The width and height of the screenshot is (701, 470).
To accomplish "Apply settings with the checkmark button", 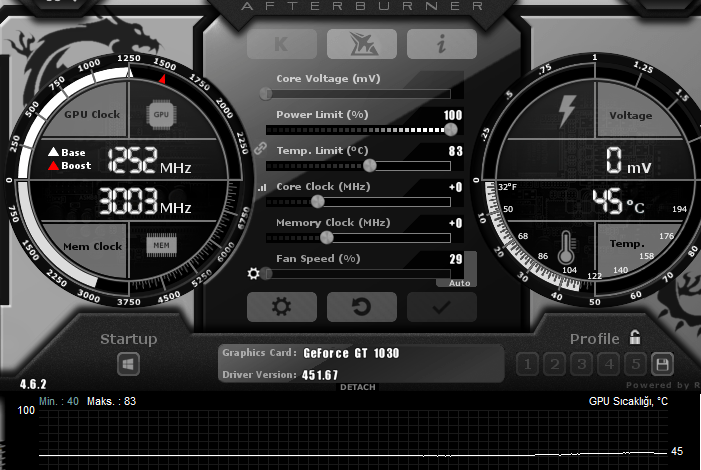I will pos(442,307).
